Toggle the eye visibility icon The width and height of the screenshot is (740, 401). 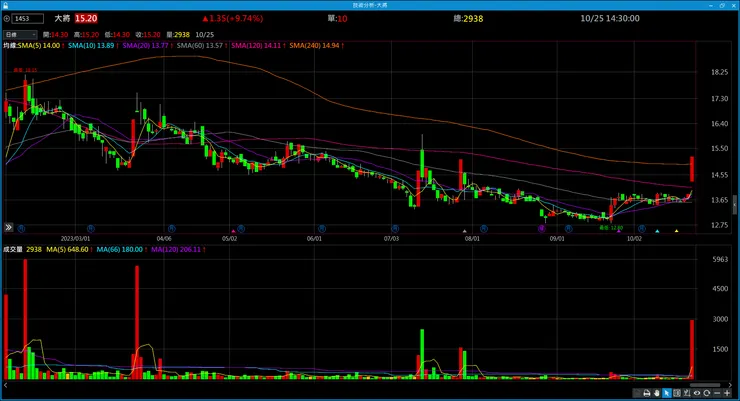coord(697,393)
